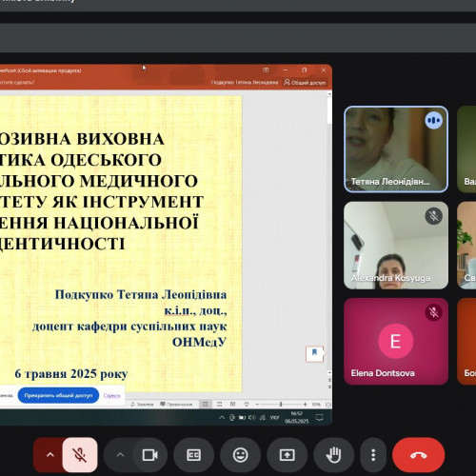Click УКР language indicator in tray

point(274,418)
